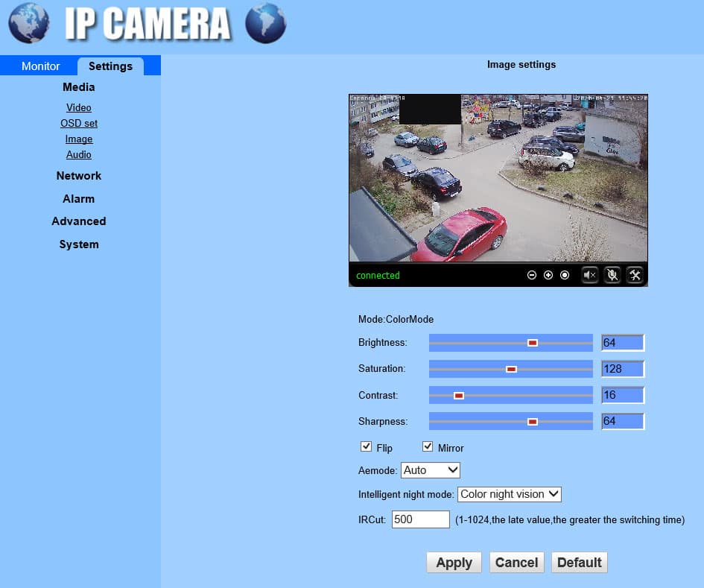The width and height of the screenshot is (704, 588).
Task: Open the Intelligent night mode dropdown
Action: coord(509,494)
